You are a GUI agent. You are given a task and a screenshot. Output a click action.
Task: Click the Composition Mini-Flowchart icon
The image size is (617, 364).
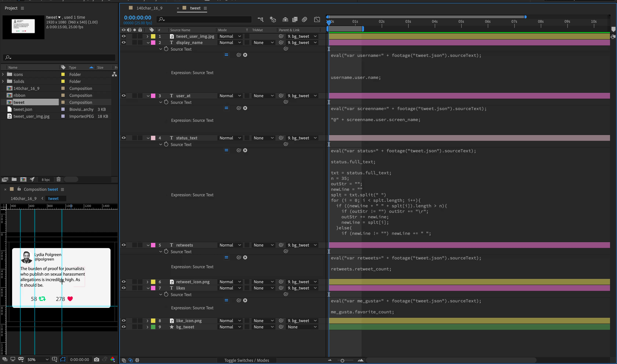coord(260,19)
